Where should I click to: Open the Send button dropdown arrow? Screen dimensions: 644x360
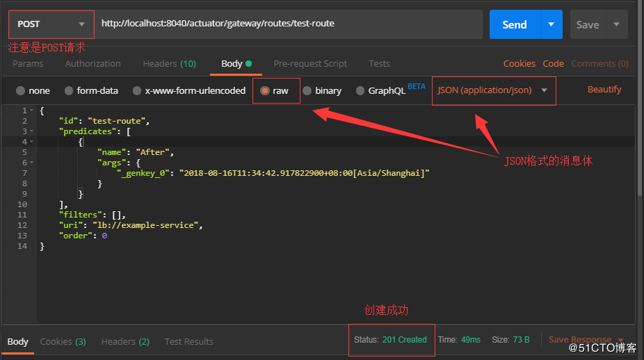coord(552,24)
